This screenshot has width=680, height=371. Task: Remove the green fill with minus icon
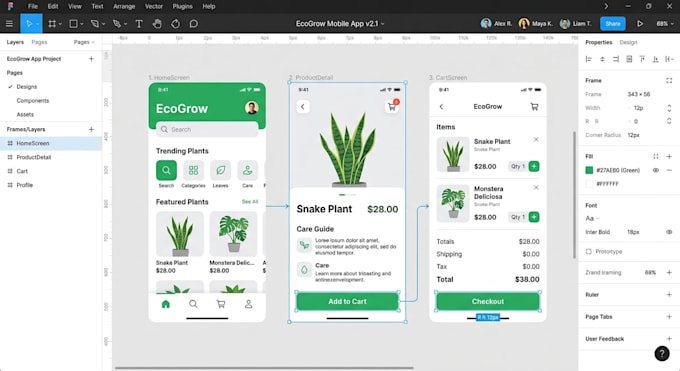click(669, 170)
